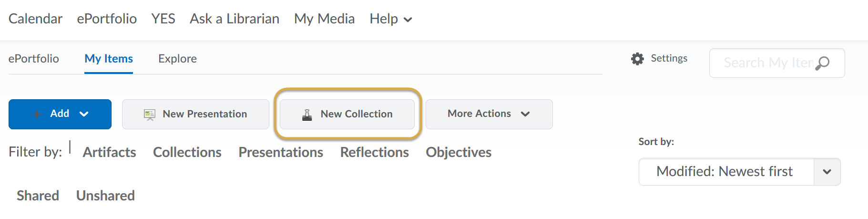Image resolution: width=868 pixels, height=219 pixels.
Task: Click the search magnifier icon
Action: coord(823,63)
